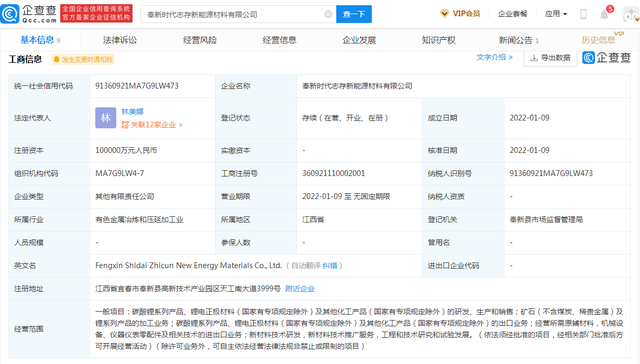Viewport: 640px width, 364px height.
Task: Click the 查一下 search button
Action: coord(354,14)
